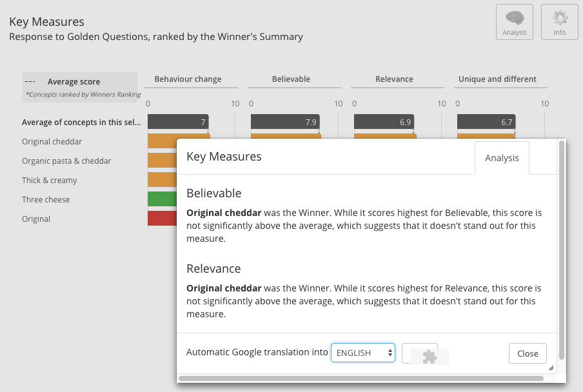Image resolution: width=583 pixels, height=392 pixels.
Task: Click the Organic pasta & cheddar label
Action: click(66, 161)
